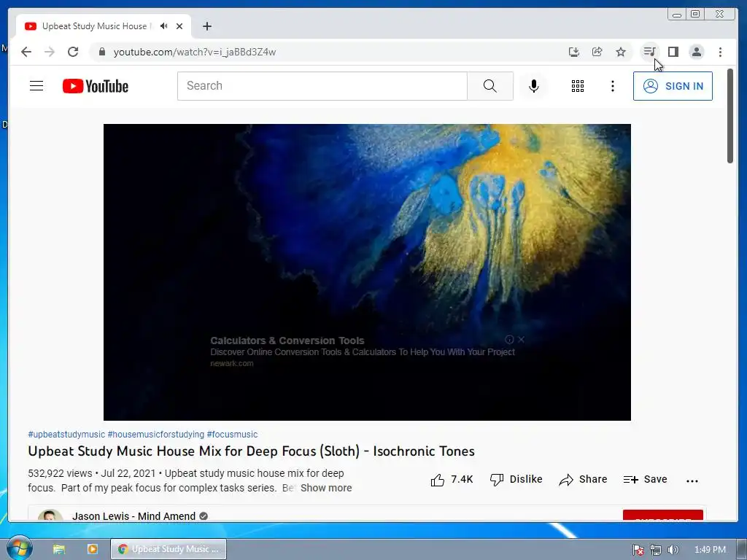Click the address bar URL
The height and width of the screenshot is (560, 747).
[195, 52]
